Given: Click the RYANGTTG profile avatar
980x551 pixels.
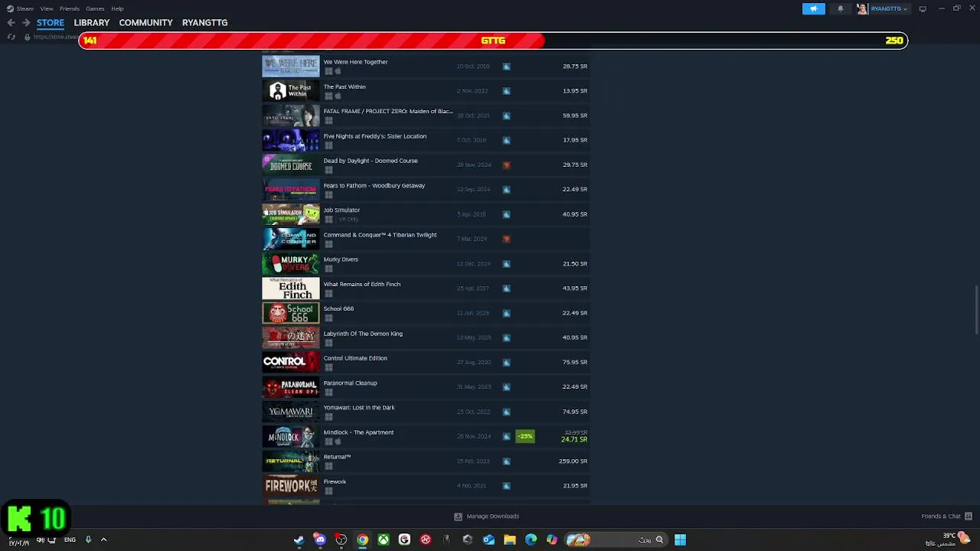Looking at the screenshot, I should pos(862,8).
